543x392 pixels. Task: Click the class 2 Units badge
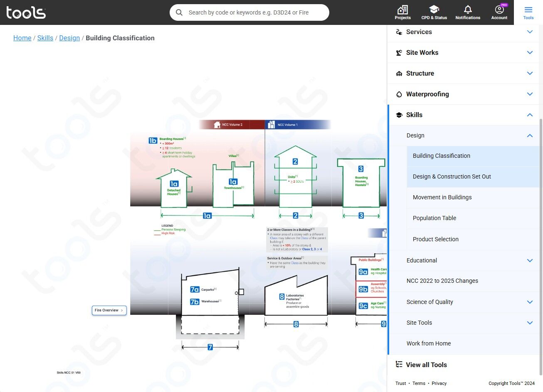pyautogui.click(x=295, y=162)
